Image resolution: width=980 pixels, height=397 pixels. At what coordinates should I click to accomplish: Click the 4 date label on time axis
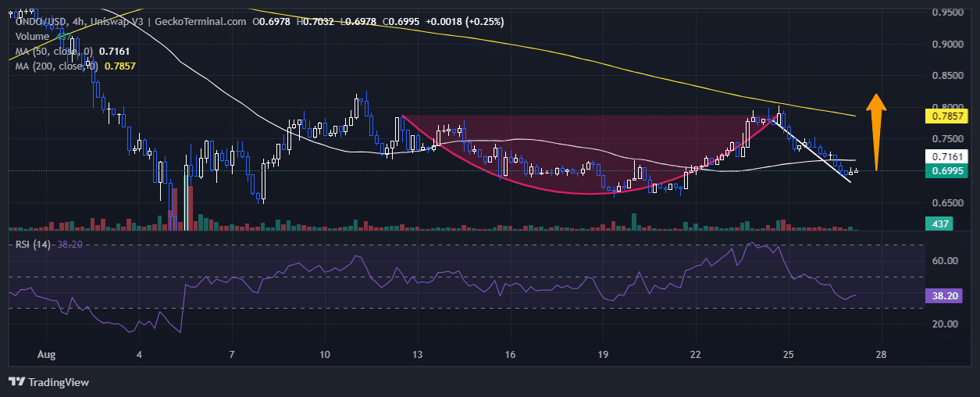click(140, 354)
